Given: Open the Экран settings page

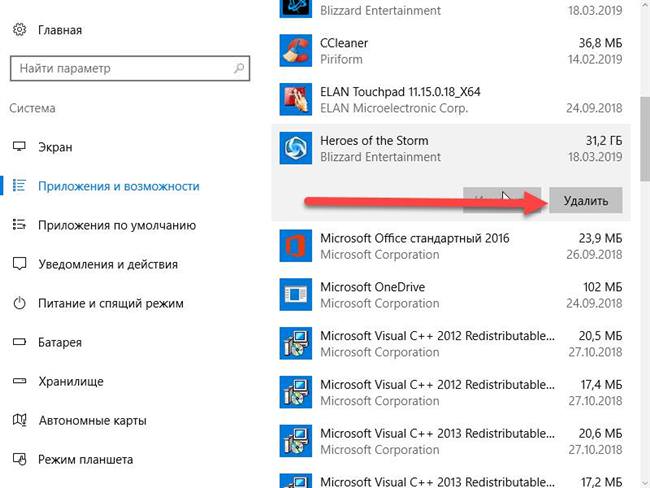Looking at the screenshot, I should tap(55, 147).
